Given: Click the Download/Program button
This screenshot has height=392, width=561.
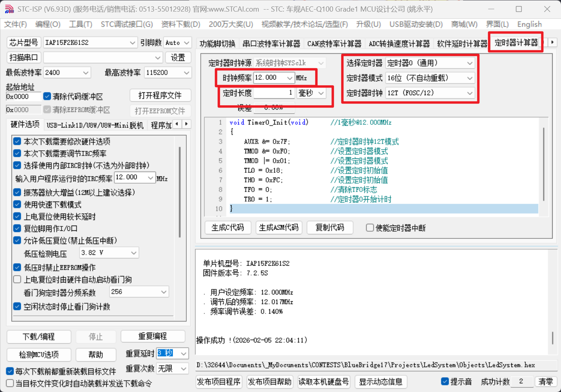Looking at the screenshot, I should click(39, 336).
